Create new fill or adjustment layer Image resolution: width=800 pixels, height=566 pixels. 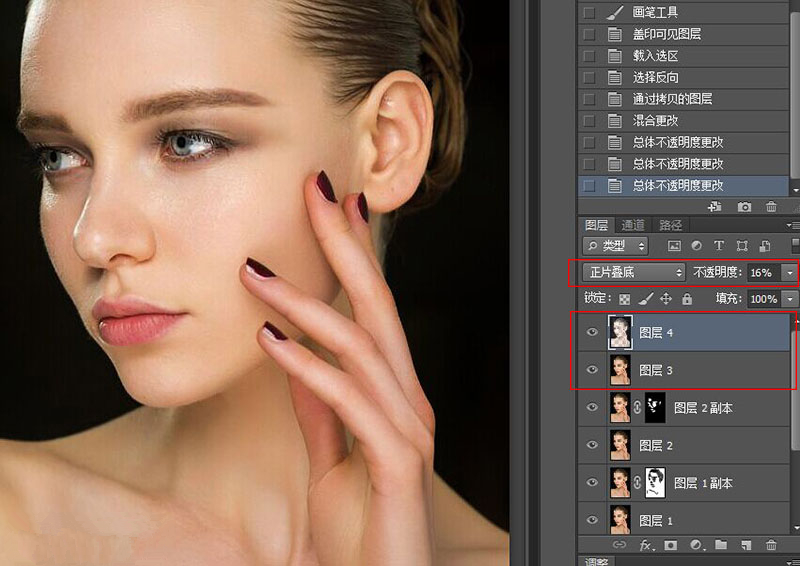[696, 545]
